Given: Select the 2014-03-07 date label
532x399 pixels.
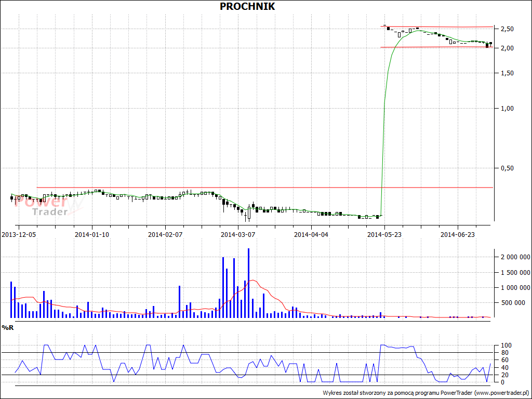Looking at the screenshot, I should pos(238,234).
